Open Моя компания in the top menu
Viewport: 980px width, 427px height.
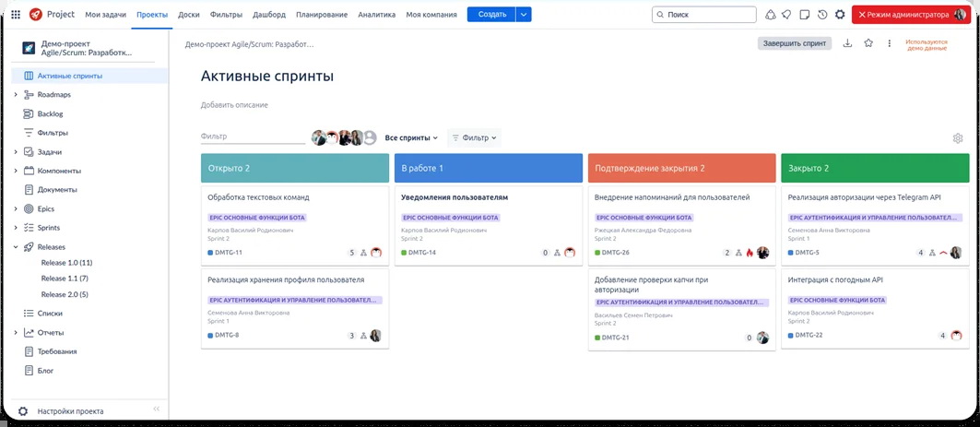pyautogui.click(x=431, y=15)
